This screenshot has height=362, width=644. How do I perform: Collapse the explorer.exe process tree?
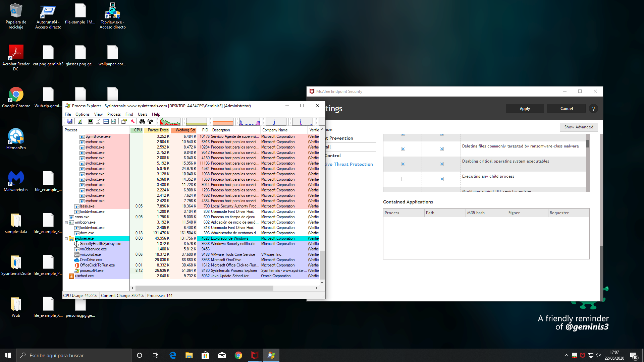click(x=66, y=239)
